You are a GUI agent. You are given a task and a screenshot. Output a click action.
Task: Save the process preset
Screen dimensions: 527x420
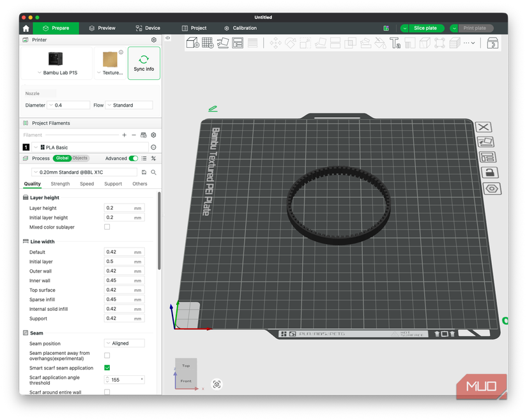tap(144, 172)
